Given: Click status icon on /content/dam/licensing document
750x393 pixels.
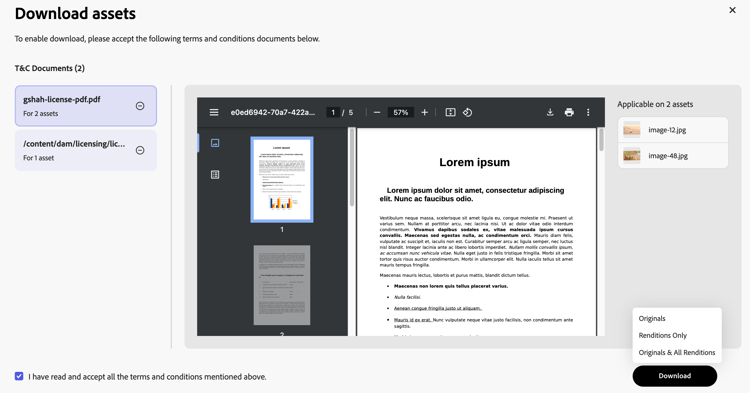Looking at the screenshot, I should 140,150.
